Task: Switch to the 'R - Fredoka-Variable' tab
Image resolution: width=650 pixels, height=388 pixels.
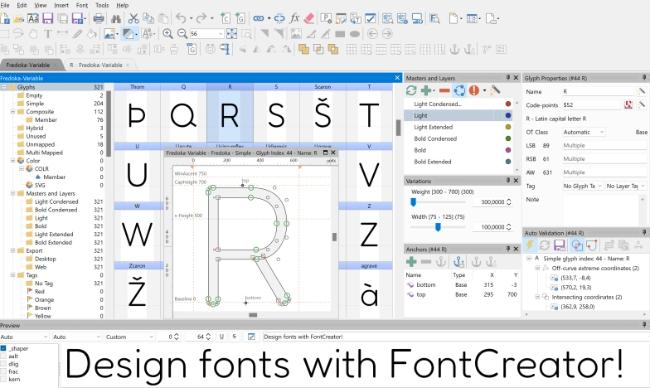Action: click(99, 65)
